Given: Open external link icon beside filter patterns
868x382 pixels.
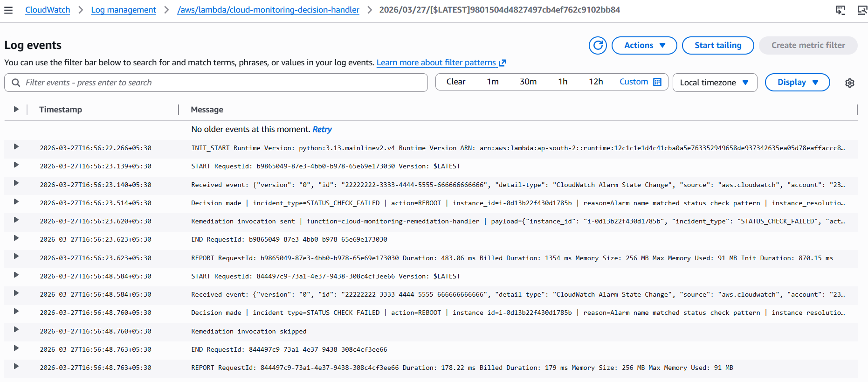Looking at the screenshot, I should tap(503, 63).
